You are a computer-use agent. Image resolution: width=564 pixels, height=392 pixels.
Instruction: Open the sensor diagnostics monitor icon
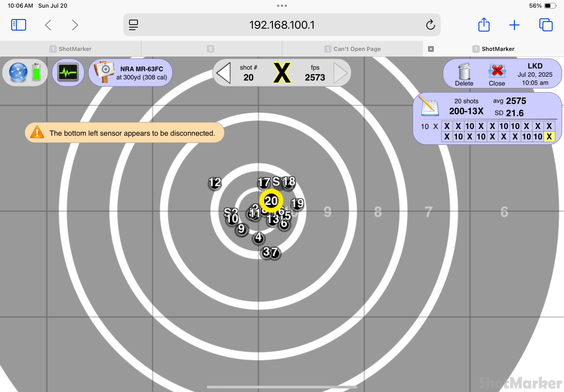(x=68, y=72)
